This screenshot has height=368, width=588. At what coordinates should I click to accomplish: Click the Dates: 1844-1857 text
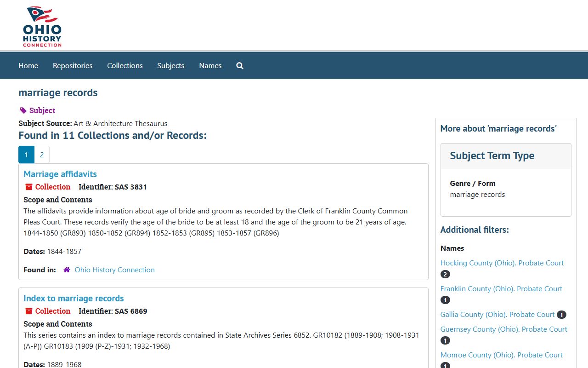pyautogui.click(x=52, y=251)
